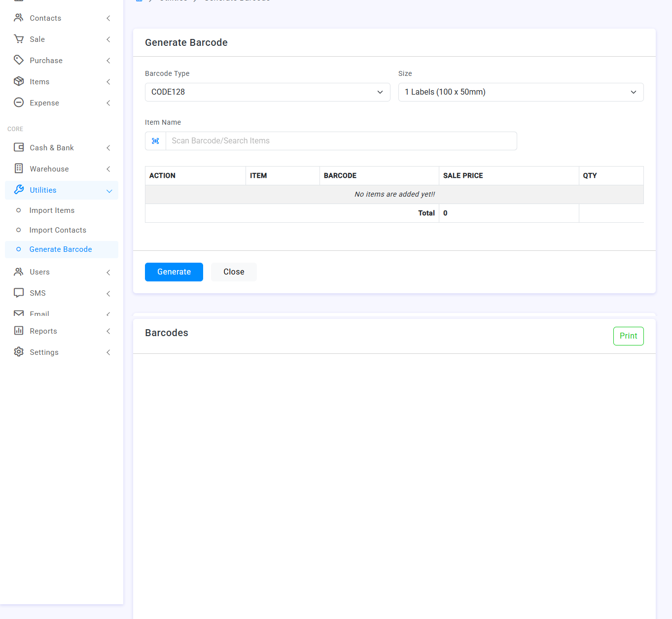Open Import Contacts submenu entry
672x619 pixels.
tap(58, 230)
